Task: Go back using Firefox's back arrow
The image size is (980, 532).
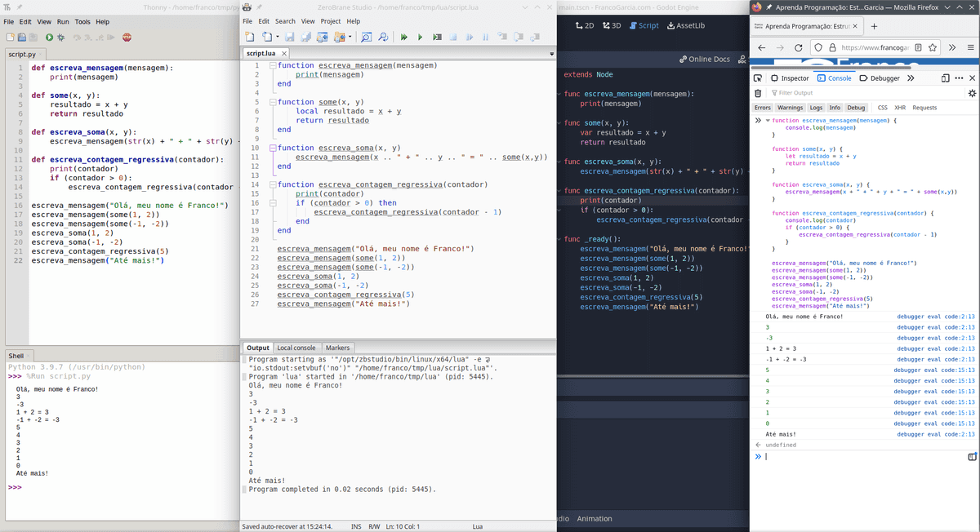Action: [761, 47]
